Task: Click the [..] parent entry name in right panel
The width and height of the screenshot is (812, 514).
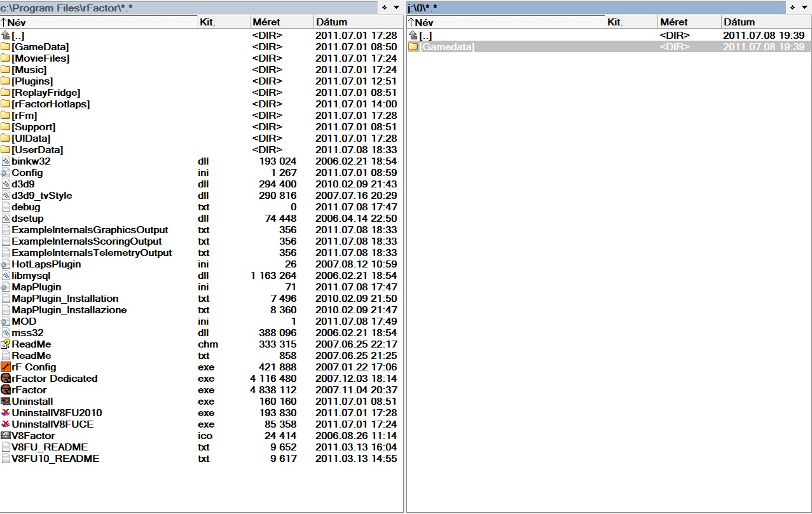Action: [x=425, y=36]
